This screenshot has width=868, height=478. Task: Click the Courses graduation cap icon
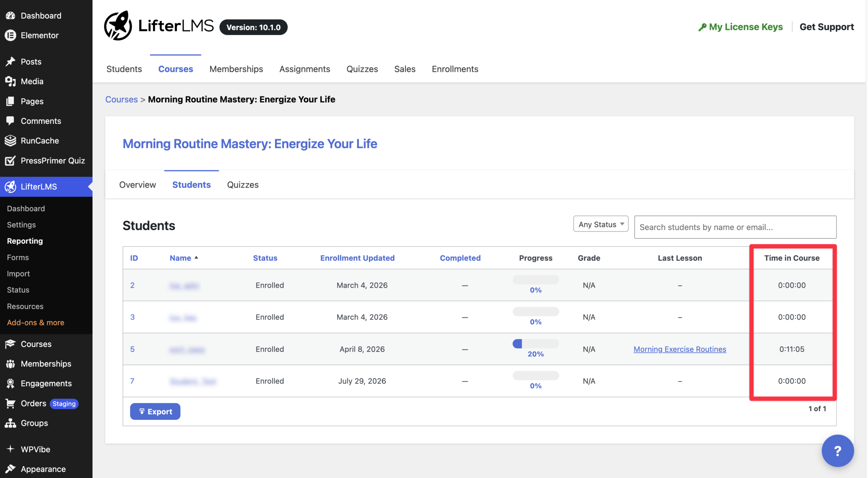(11, 344)
